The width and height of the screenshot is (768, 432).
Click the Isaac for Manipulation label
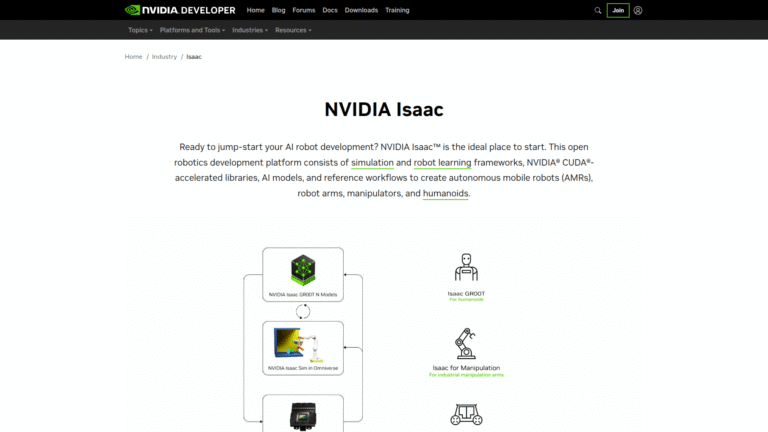[x=466, y=368]
